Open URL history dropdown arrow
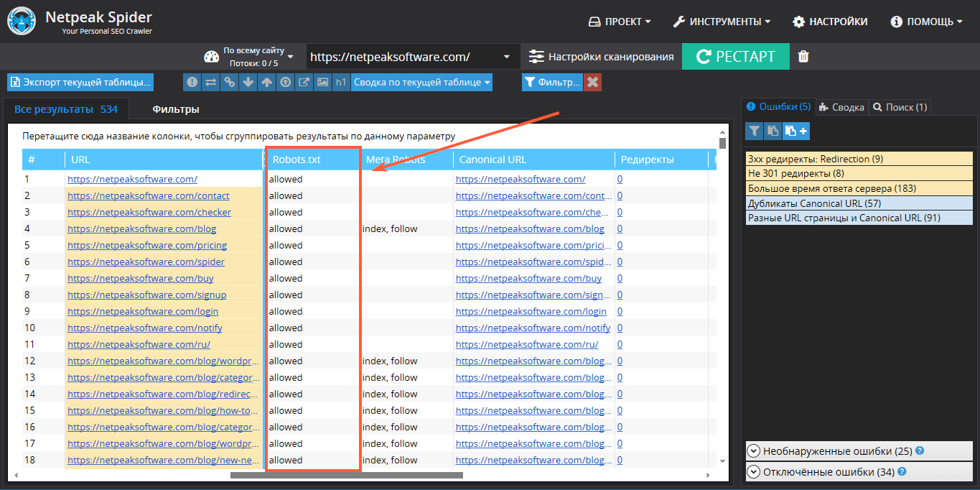This screenshot has width=980, height=490. click(x=507, y=57)
